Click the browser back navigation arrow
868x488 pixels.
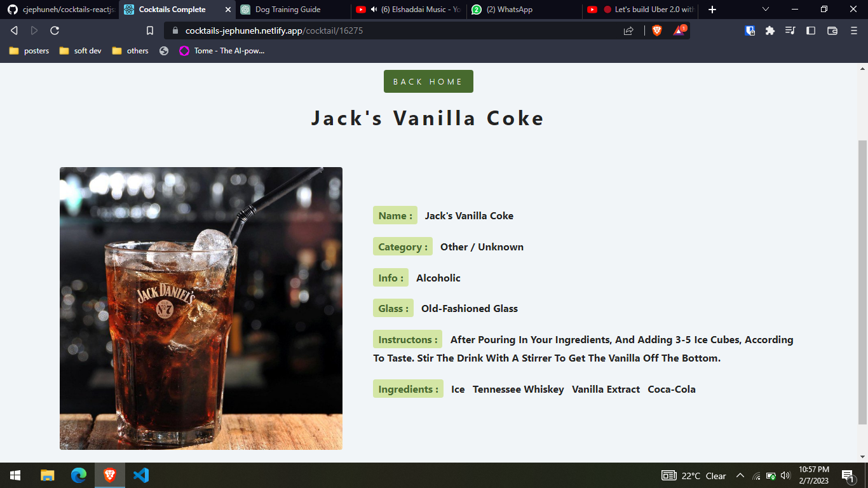pos(14,30)
